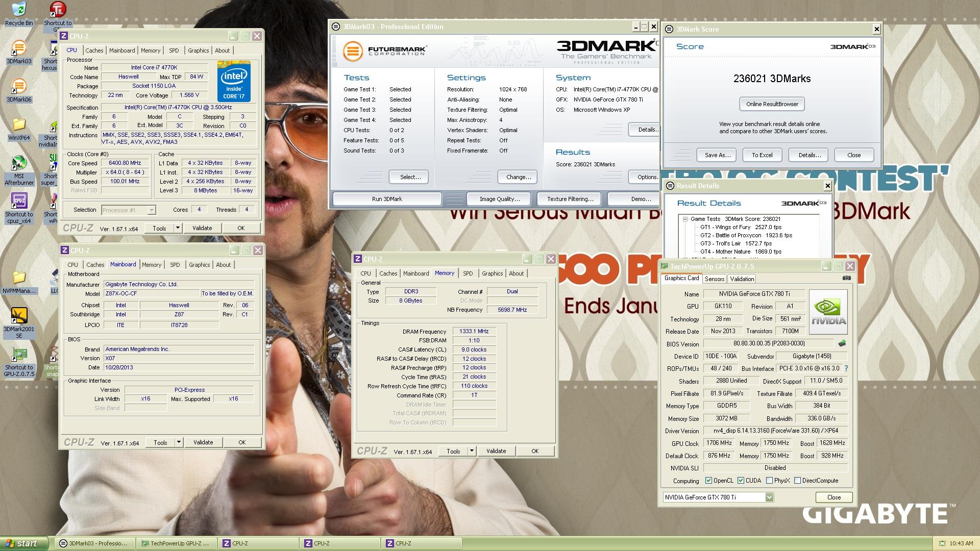Open the SPD tab in CPU-Z Memory window
980x551 pixels.
[468, 273]
